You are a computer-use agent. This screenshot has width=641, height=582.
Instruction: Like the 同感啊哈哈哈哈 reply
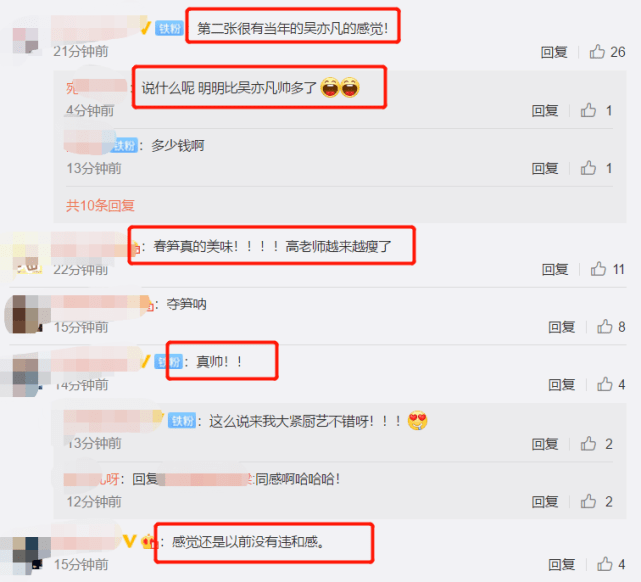(588, 501)
